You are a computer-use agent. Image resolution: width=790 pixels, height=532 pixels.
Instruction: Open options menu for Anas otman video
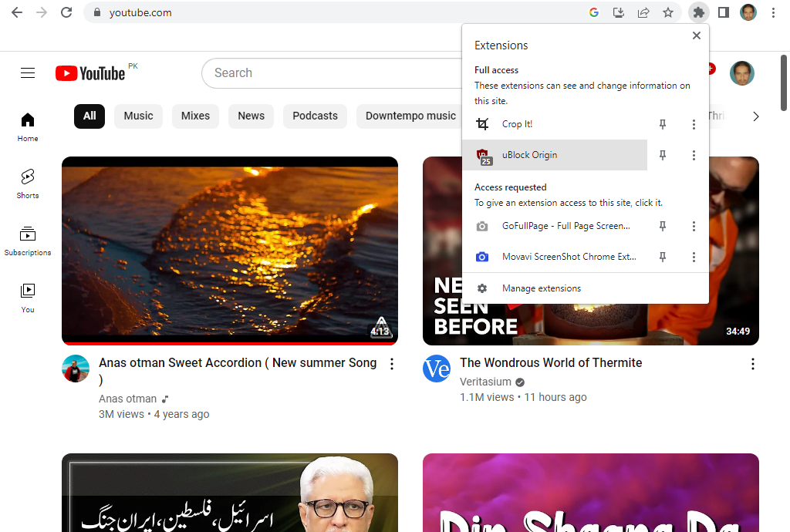392,364
